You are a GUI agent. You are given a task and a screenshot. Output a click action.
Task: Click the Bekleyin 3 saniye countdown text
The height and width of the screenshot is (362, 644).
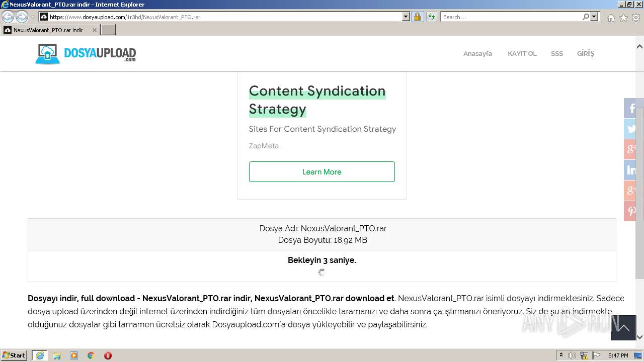(322, 260)
